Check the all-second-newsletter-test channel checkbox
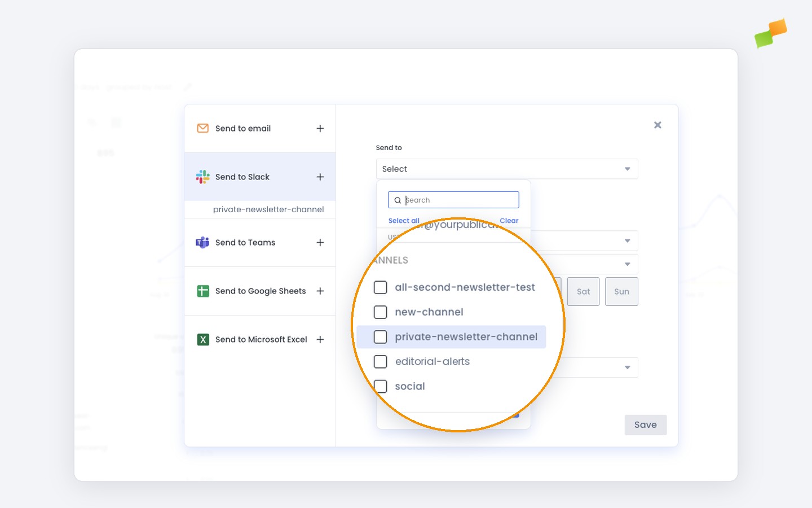 pyautogui.click(x=381, y=287)
